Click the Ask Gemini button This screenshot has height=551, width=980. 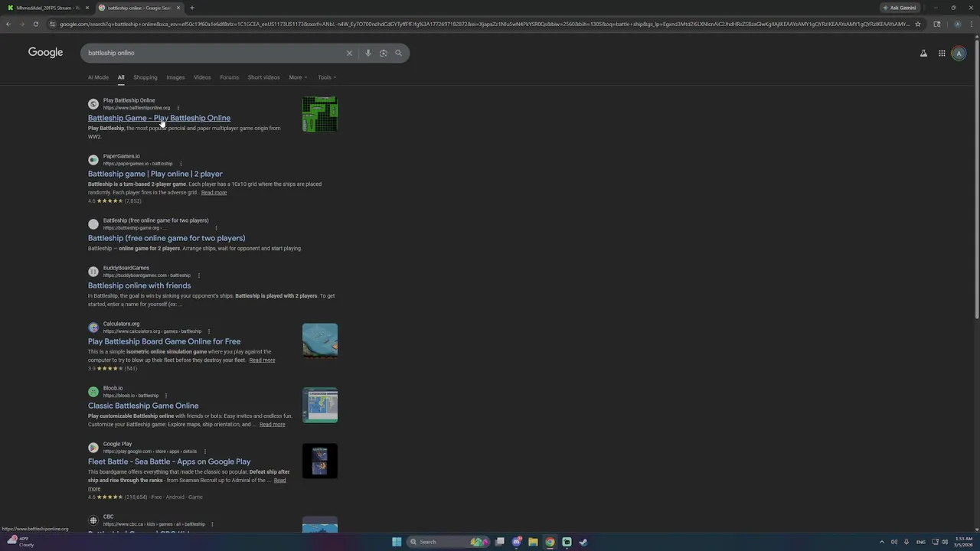point(900,8)
